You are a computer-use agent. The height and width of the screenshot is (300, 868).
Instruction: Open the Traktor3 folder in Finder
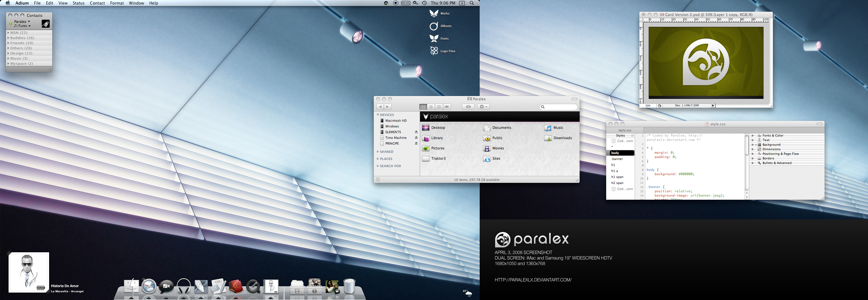coord(434,158)
